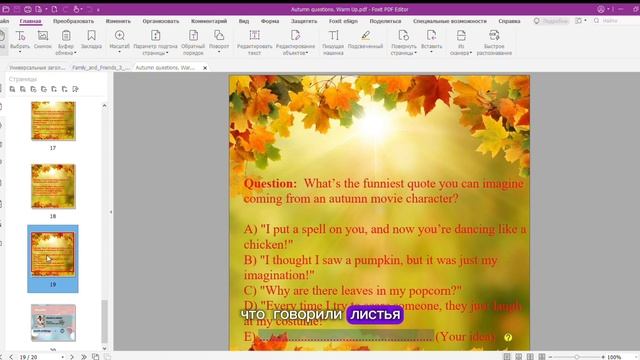Expand Повернуть страницы dropdown arrow

tap(416, 53)
